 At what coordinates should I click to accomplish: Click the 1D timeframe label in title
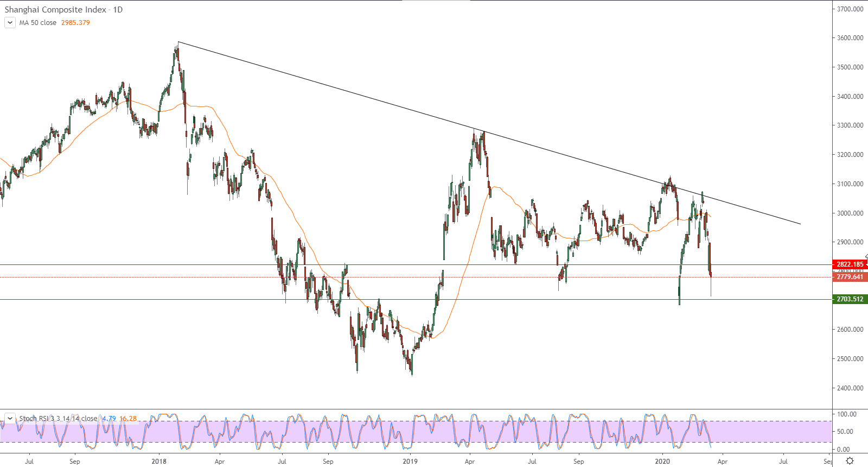(x=118, y=10)
